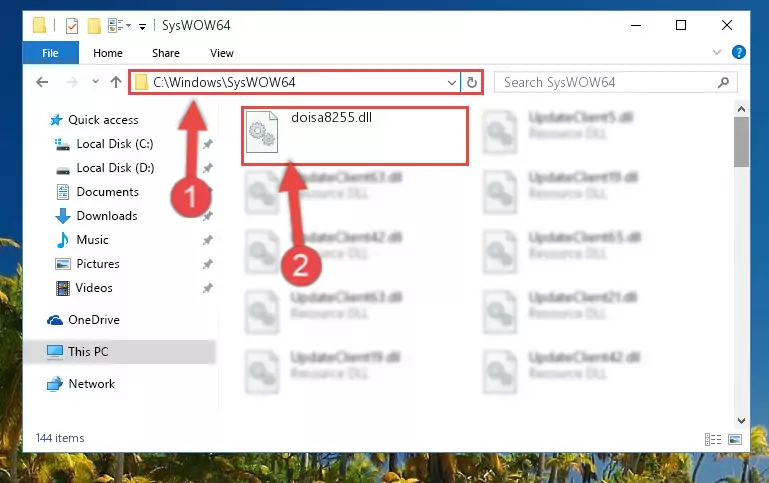The height and width of the screenshot is (483, 769).
Task: Click the pin icon beside Local Disk (C:)
Action: [x=208, y=144]
